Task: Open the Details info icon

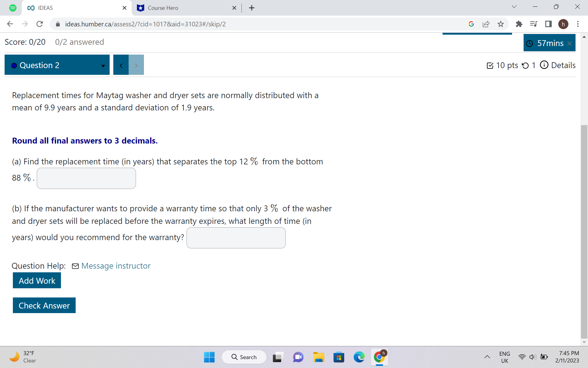Action: pos(544,65)
